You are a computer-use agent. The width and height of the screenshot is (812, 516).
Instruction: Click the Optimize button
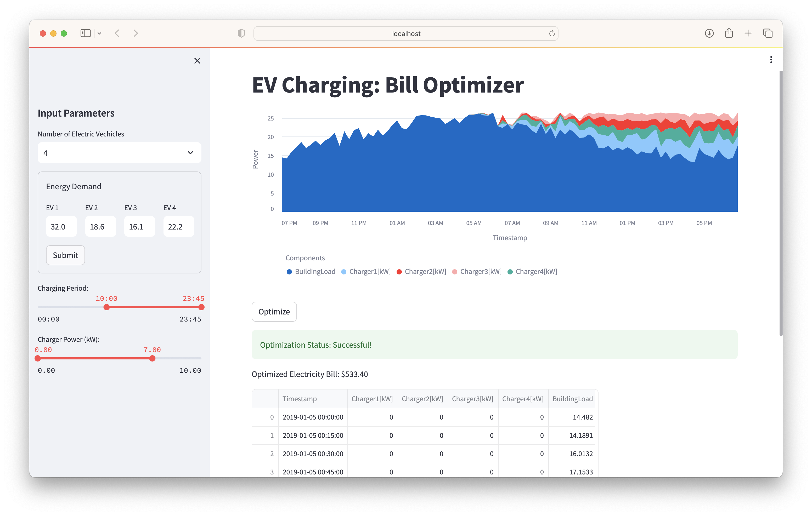[274, 312]
